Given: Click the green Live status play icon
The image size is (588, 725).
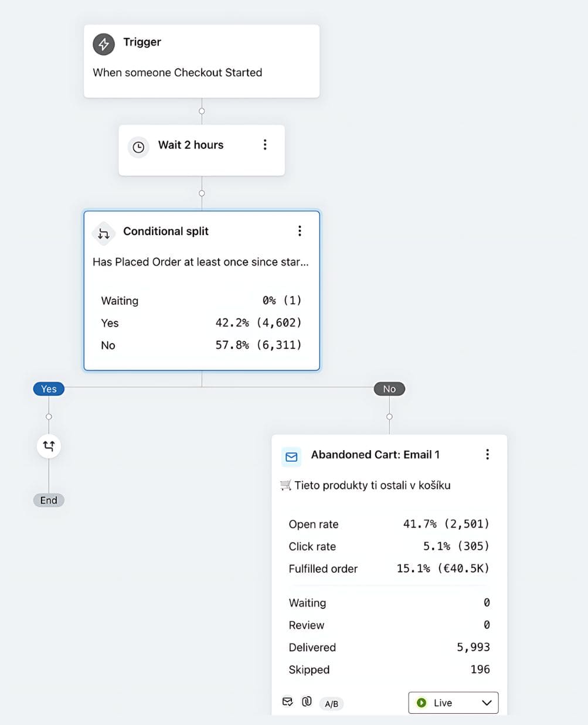Looking at the screenshot, I should coord(421,703).
